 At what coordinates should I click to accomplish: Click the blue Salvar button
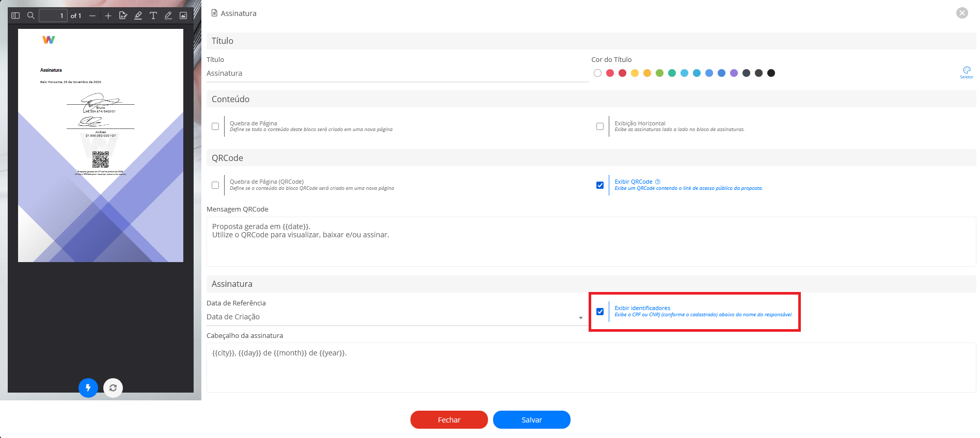pos(532,420)
